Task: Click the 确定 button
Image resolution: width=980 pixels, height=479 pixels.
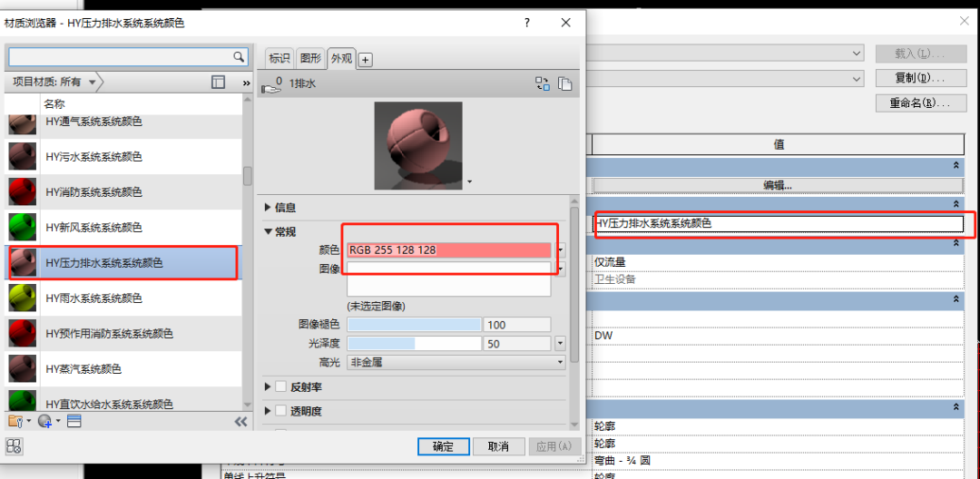Action: pyautogui.click(x=443, y=446)
